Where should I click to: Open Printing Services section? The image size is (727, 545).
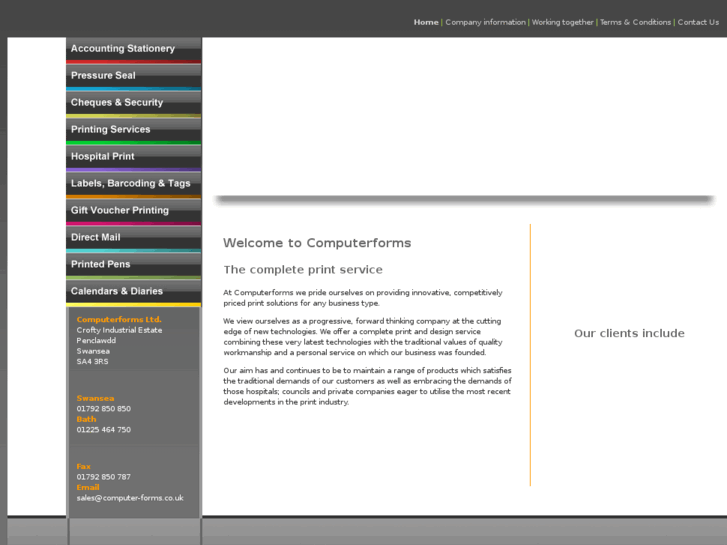[134, 131]
